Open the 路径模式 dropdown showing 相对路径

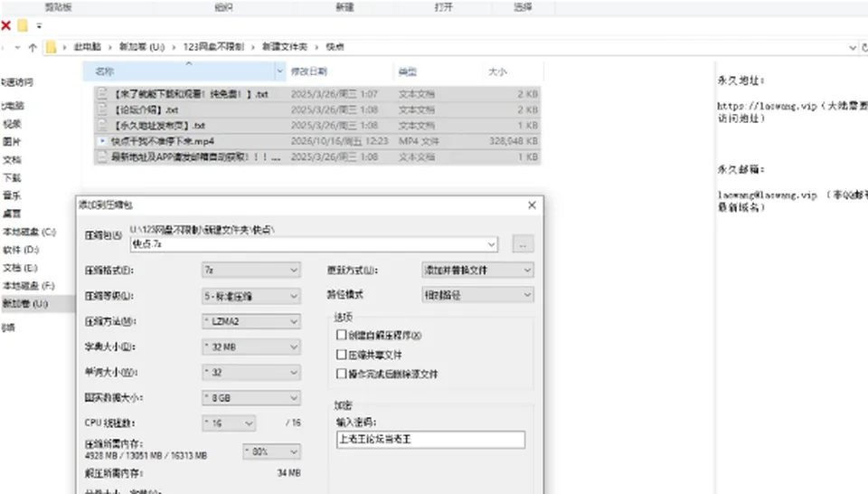point(477,295)
